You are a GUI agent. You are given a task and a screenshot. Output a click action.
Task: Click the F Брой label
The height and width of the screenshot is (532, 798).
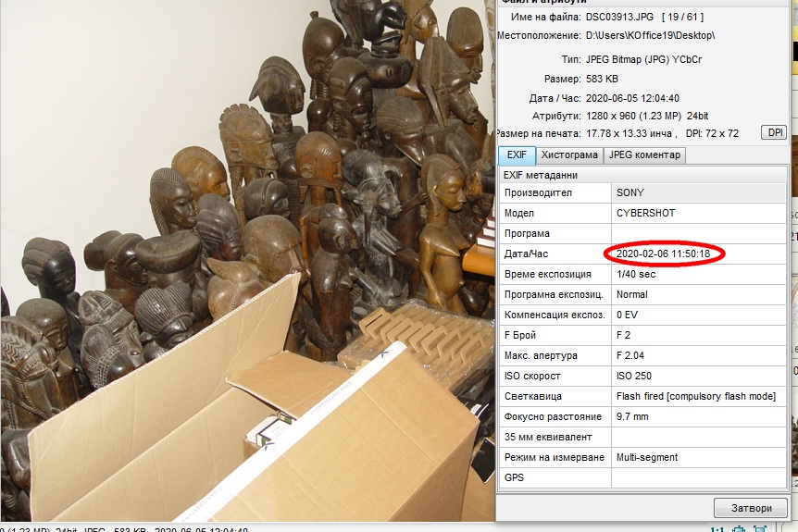pyautogui.click(x=520, y=335)
